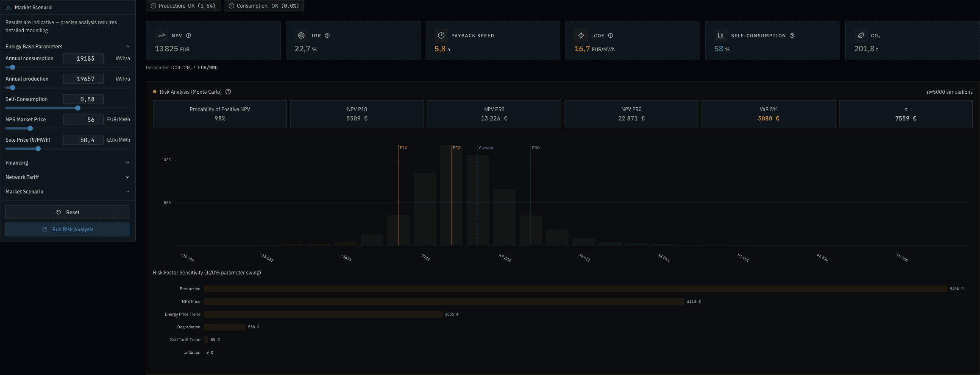Click the Production OK check icon
This screenshot has width=980, height=375.
point(153,6)
